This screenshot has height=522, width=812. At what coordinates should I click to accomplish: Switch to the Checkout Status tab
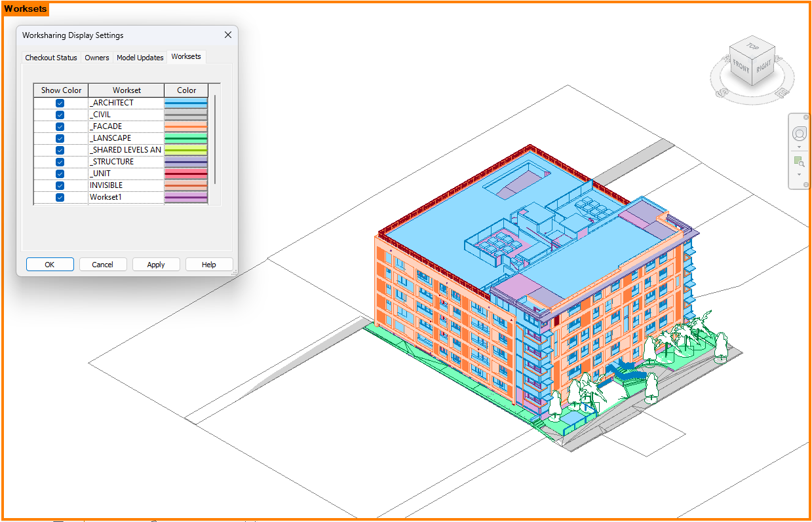[x=51, y=58]
